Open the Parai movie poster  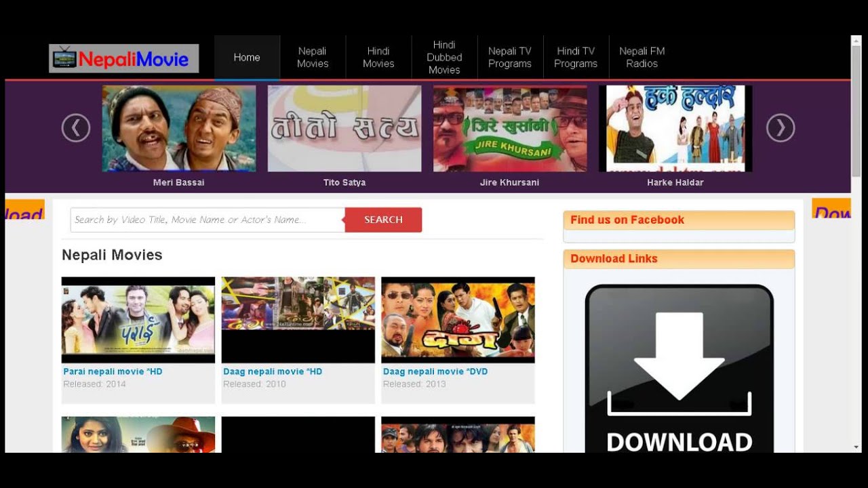[138, 320]
